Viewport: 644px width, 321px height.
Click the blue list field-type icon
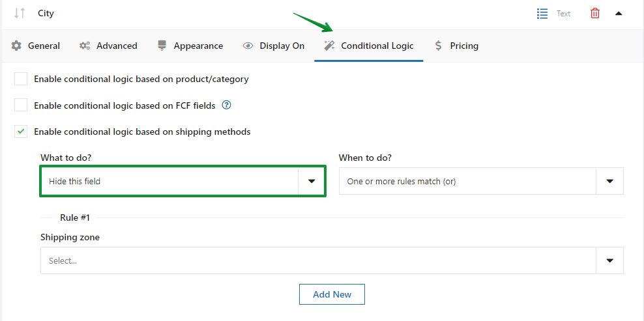pyautogui.click(x=542, y=14)
